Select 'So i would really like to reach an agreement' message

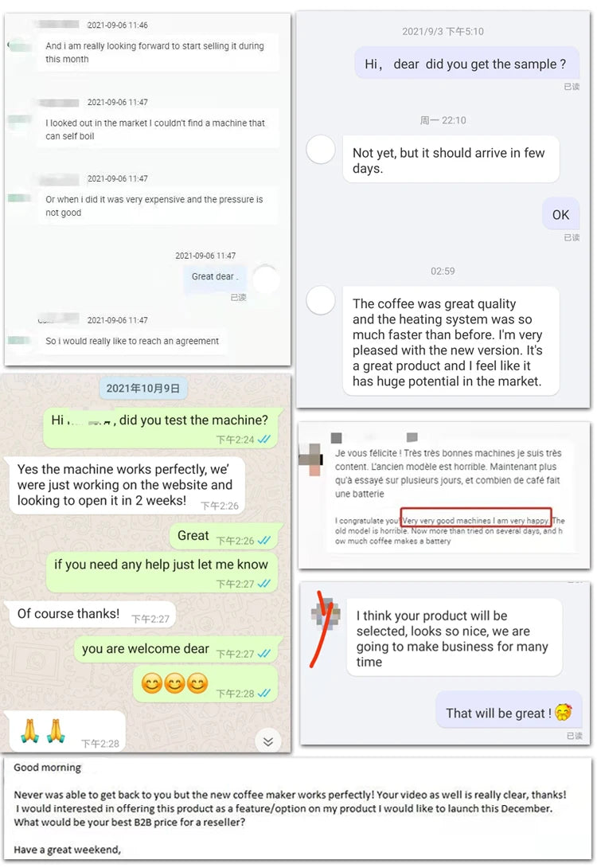point(132,341)
